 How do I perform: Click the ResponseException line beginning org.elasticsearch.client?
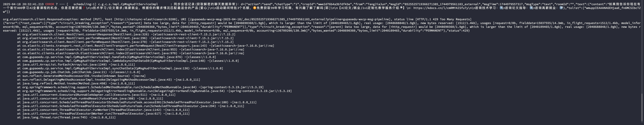tap(237, 19)
